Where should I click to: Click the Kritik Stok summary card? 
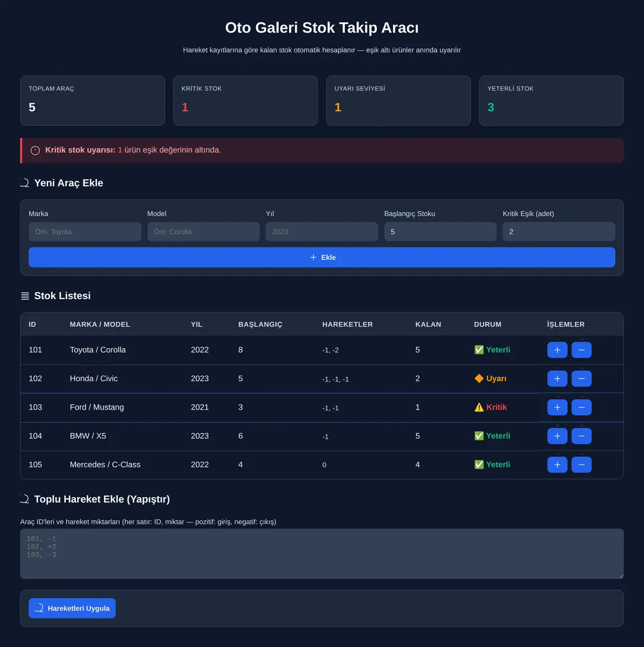pos(245,100)
